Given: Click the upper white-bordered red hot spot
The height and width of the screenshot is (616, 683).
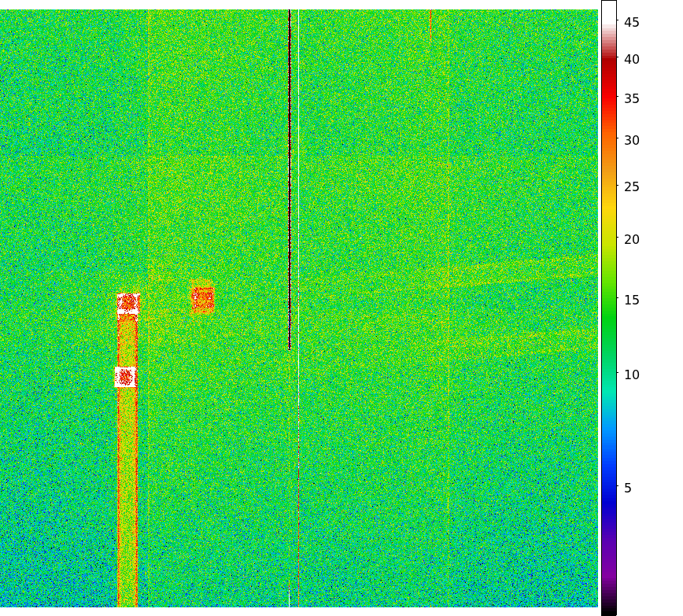Looking at the screenshot, I should [x=128, y=304].
